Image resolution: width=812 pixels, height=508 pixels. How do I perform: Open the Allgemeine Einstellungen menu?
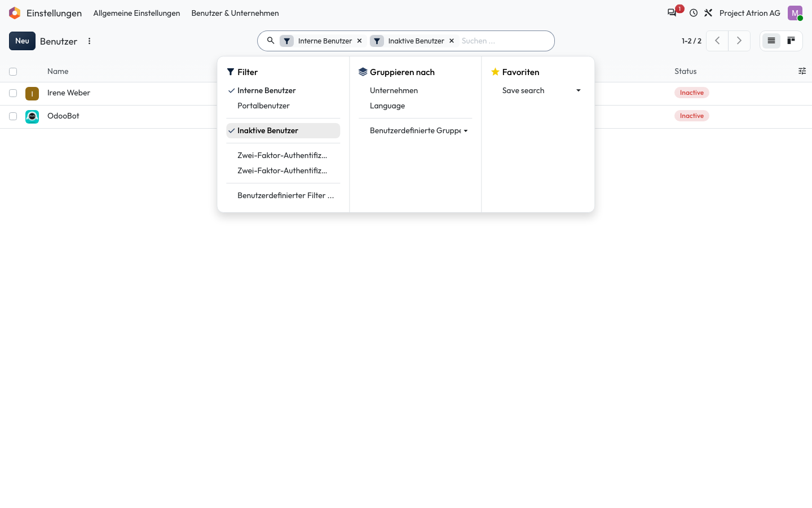point(136,13)
